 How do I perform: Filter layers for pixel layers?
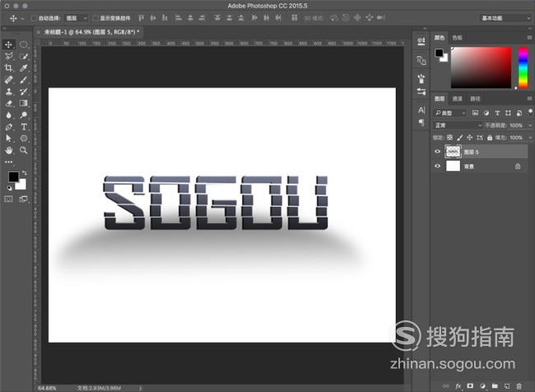click(475, 113)
